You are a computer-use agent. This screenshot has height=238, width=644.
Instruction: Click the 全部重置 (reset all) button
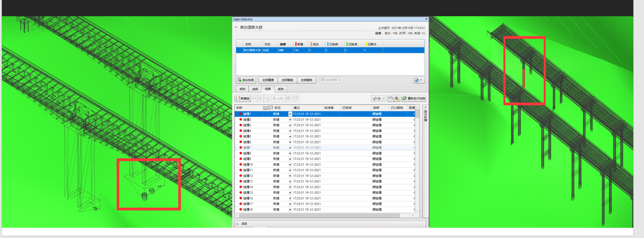[x=268, y=80]
